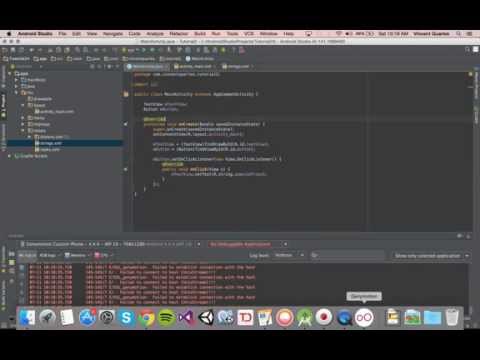Select styles.xml in the project tree
The width and height of the screenshot is (480, 360).
pyautogui.click(x=47, y=149)
